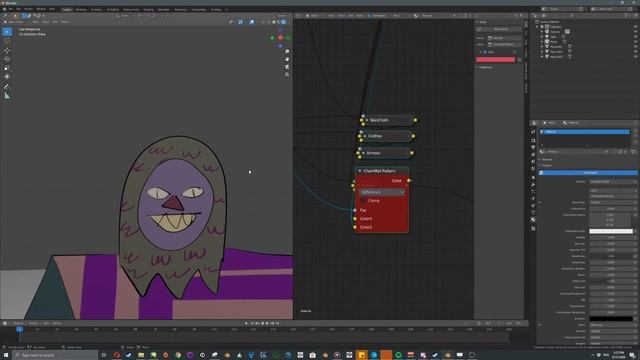Click the Windows Start button
The width and height of the screenshot is (640, 360).
(x=6, y=355)
